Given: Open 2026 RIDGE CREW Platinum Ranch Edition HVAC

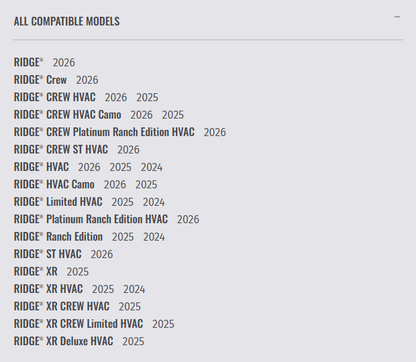Looking at the screenshot, I should (x=215, y=132).
